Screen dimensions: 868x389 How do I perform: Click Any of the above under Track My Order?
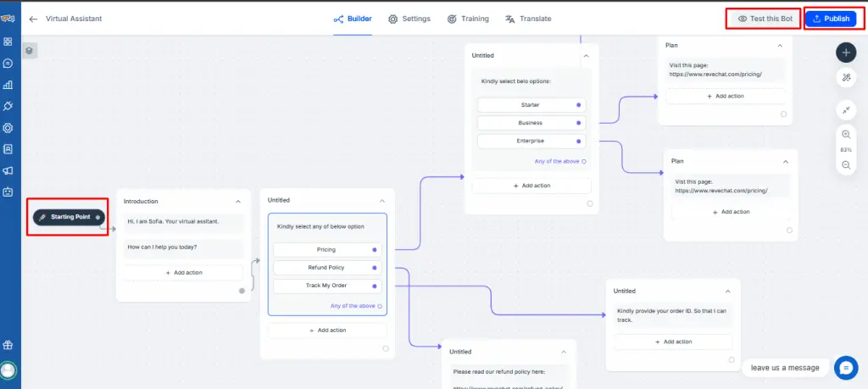pyautogui.click(x=356, y=306)
